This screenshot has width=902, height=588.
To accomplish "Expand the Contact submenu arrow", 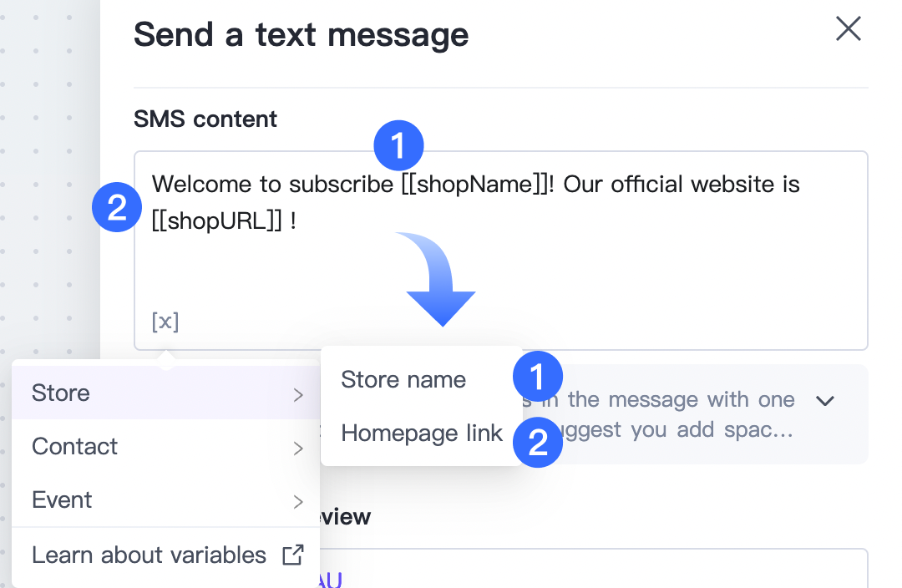I will (x=298, y=448).
